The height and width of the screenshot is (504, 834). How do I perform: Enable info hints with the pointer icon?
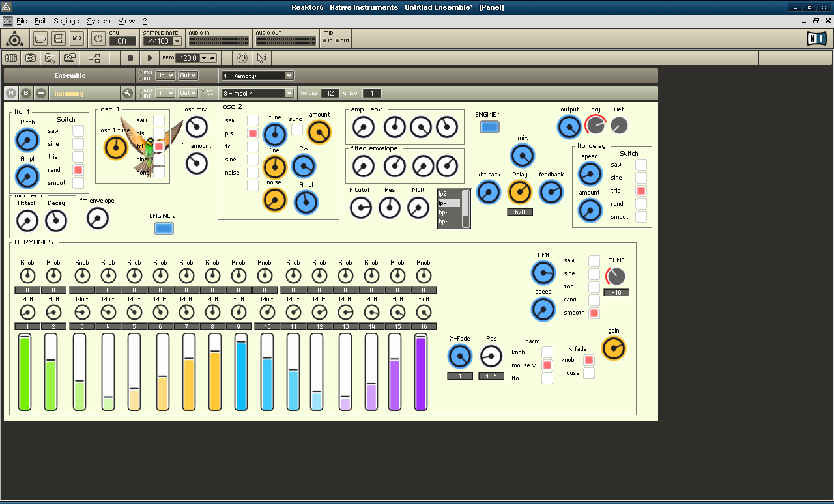[x=261, y=58]
